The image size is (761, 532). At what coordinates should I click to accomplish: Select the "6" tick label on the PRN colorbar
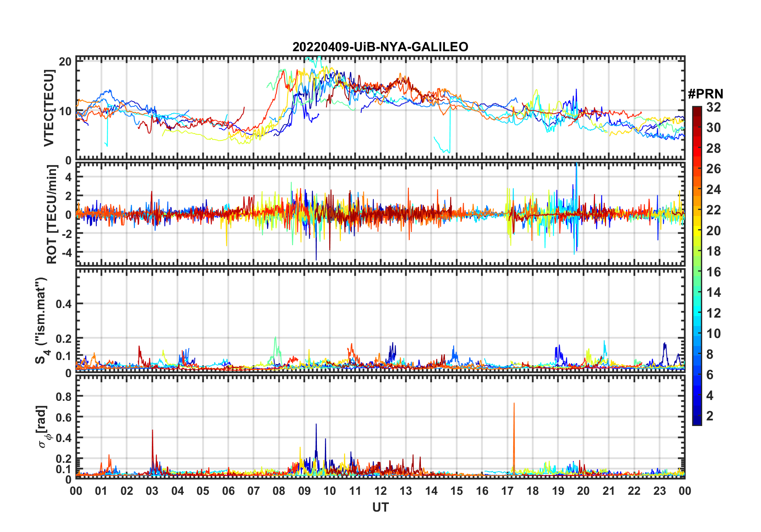tap(710, 375)
